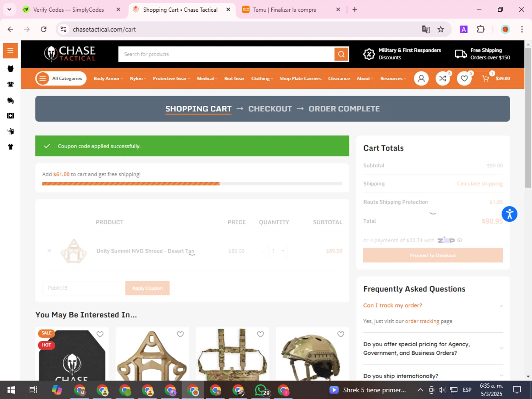Add the armor plate to wishlist
Viewport: 532px width, 399px height.
pyautogui.click(x=100, y=334)
